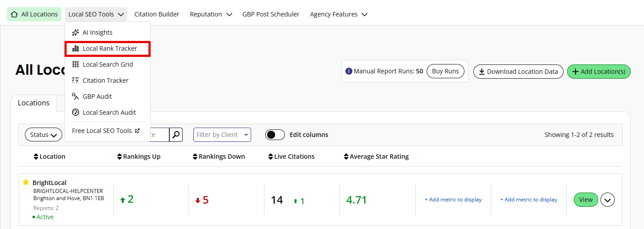This screenshot has width=644, height=229.
Task: Click View button for BrightLocal
Action: [586, 200]
